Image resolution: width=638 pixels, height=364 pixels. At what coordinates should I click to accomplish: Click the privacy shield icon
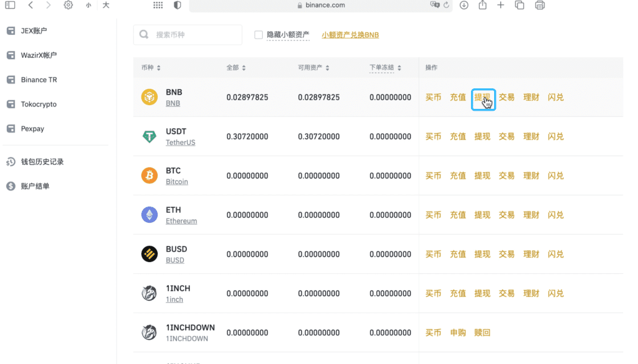(x=178, y=5)
